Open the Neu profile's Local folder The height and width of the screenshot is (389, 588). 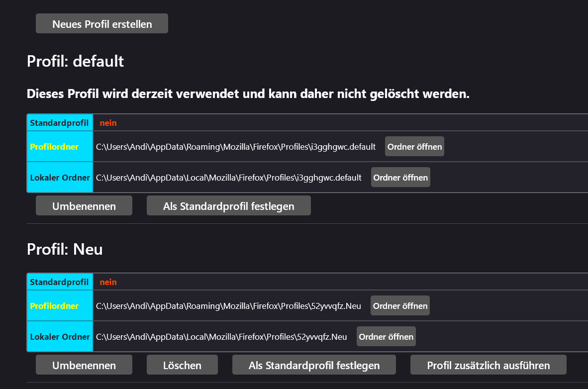tap(386, 337)
